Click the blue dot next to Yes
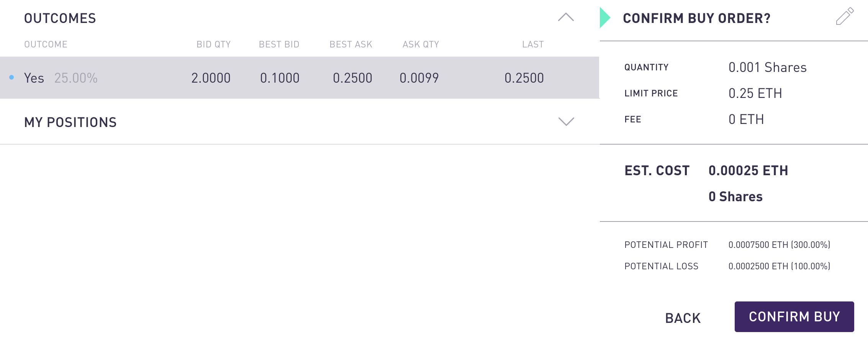This screenshot has height=355, width=868. [11, 78]
